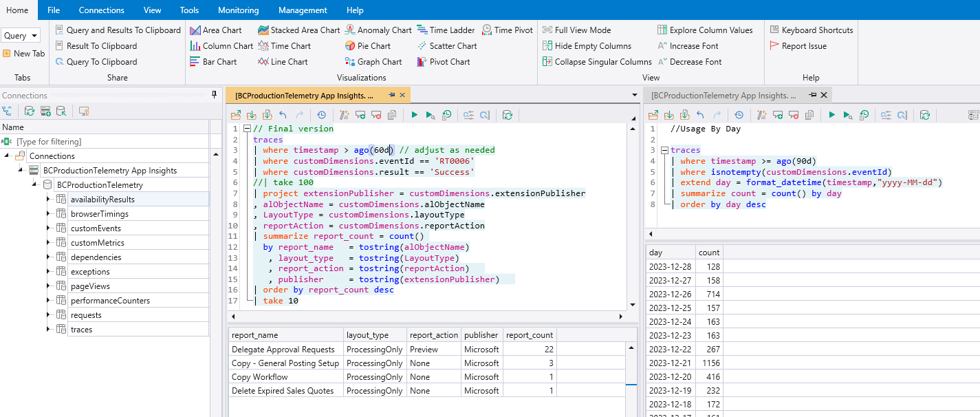Click the left query editor's horizontal scrollbar

click(x=426, y=317)
